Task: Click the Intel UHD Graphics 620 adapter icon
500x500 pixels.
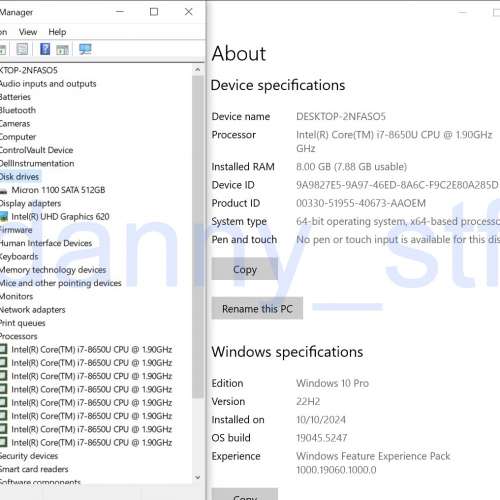Action: tap(4, 217)
